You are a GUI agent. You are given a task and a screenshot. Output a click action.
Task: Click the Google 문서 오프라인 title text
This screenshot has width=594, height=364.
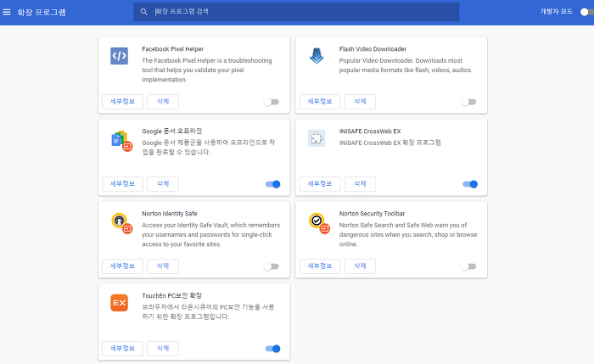pos(172,131)
